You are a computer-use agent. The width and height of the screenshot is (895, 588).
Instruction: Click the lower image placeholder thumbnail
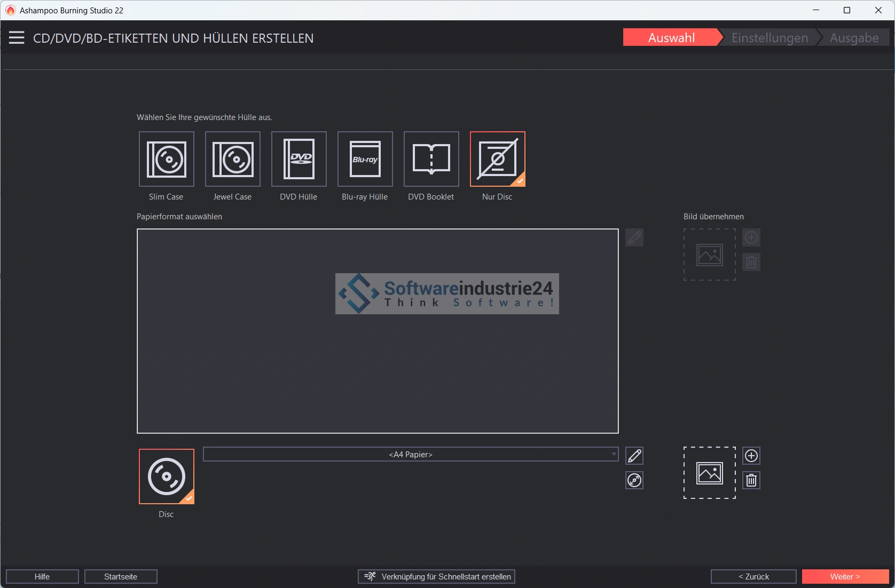tap(710, 473)
